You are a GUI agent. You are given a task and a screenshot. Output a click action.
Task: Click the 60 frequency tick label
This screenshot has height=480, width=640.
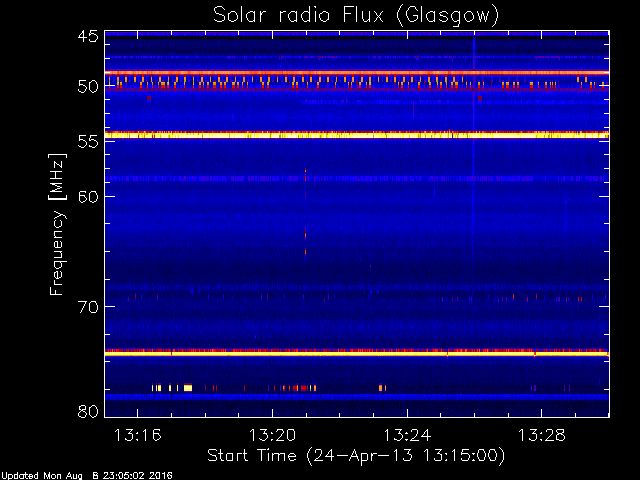[88, 196]
